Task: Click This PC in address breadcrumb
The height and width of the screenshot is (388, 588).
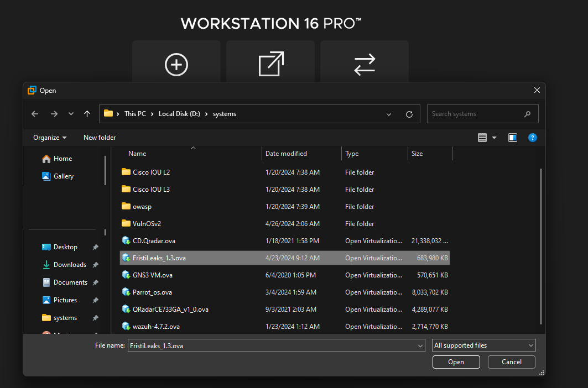Action: click(135, 114)
